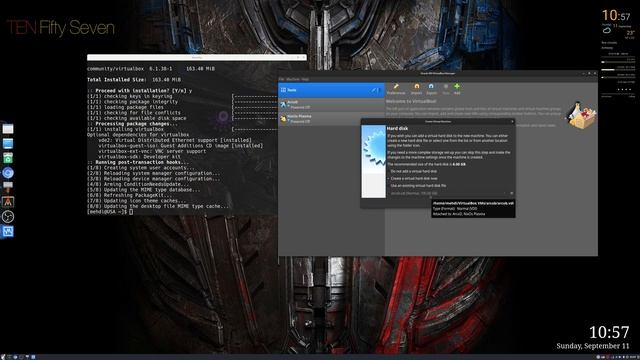Click the application launcher on bottom panel
The height and width of the screenshot is (360, 640).
click(x=3, y=357)
